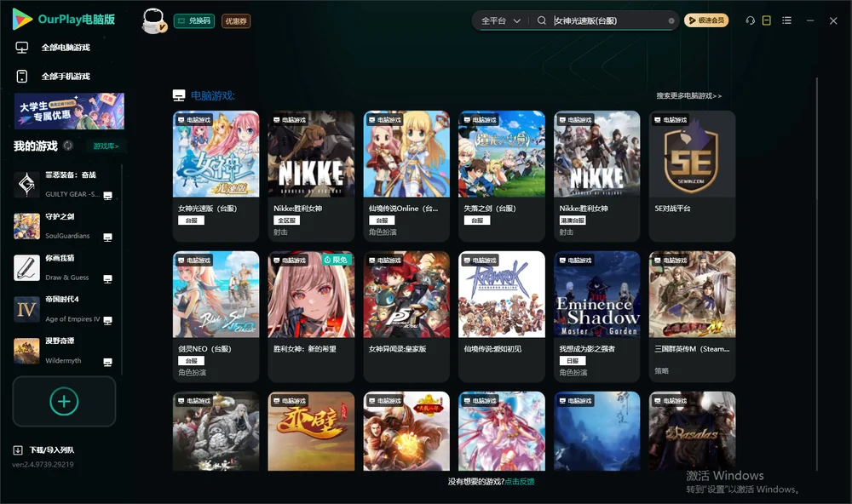
Task: Click 搜索更多电脑游戏>> link
Action: [688, 96]
